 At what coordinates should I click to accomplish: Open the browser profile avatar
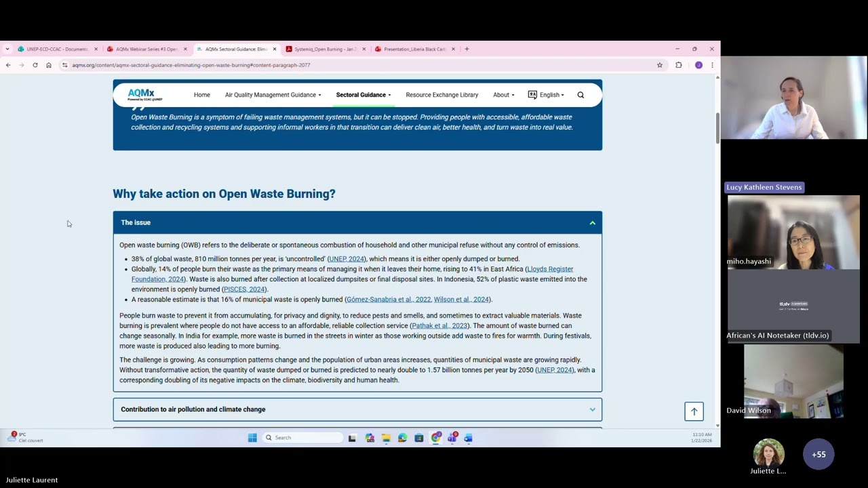click(x=698, y=65)
